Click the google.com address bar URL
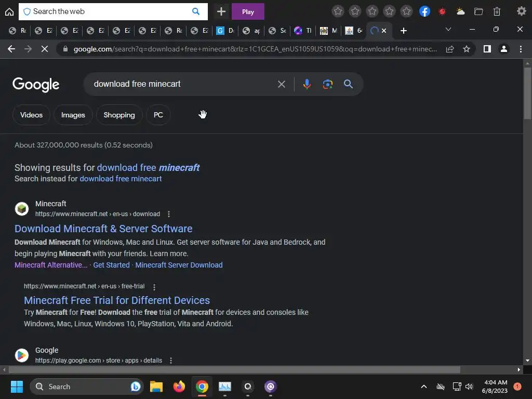Screen dimensions: 532x399 (x=255, y=49)
